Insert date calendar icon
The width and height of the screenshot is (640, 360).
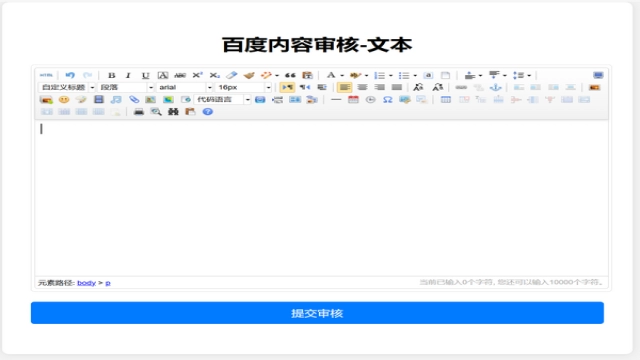(353, 100)
